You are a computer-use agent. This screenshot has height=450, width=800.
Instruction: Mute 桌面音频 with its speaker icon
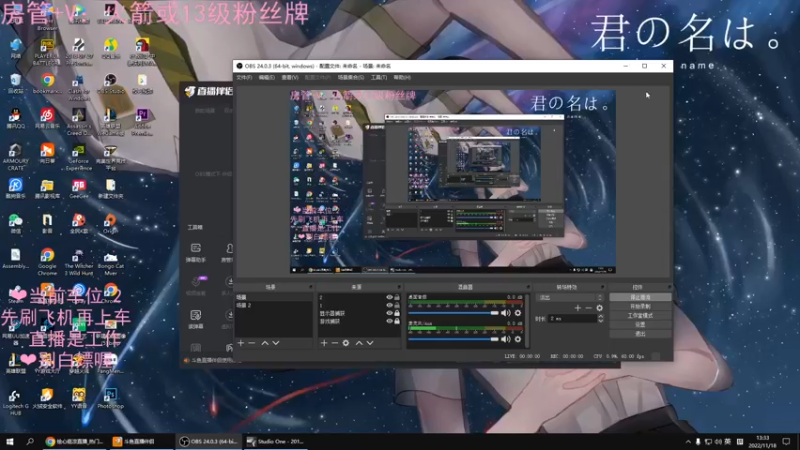[506, 313]
